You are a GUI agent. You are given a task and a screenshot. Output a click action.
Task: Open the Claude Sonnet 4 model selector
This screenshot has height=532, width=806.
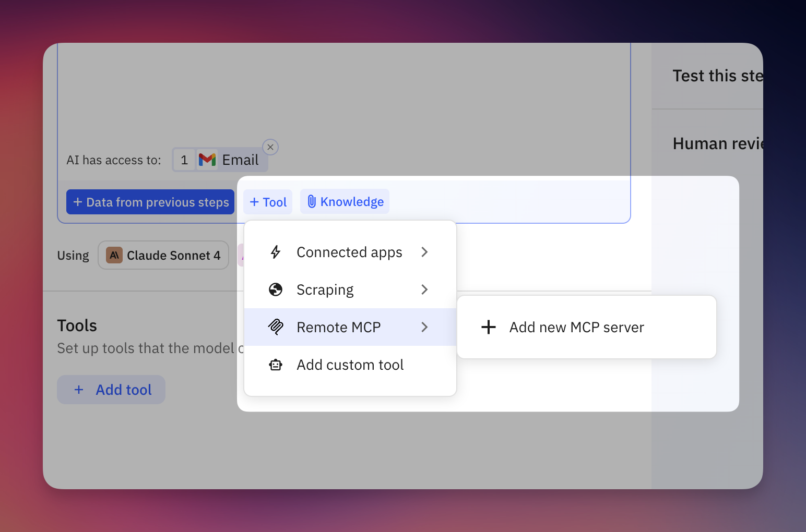pyautogui.click(x=163, y=255)
